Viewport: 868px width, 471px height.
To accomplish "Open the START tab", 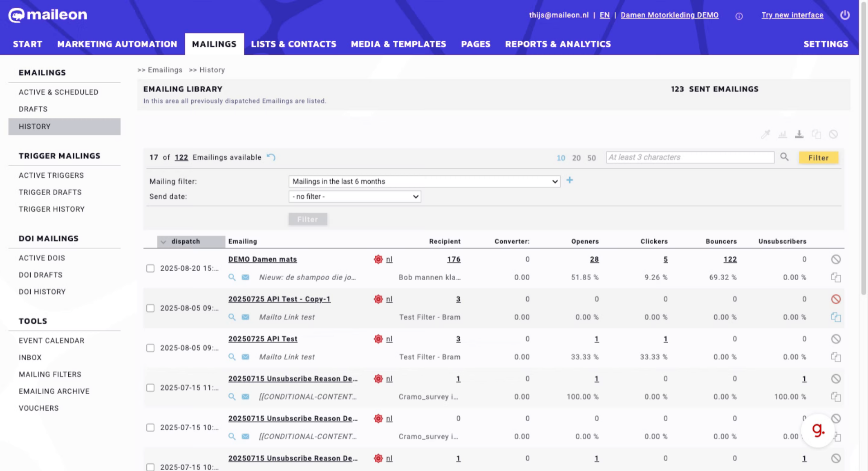I will pyautogui.click(x=28, y=44).
